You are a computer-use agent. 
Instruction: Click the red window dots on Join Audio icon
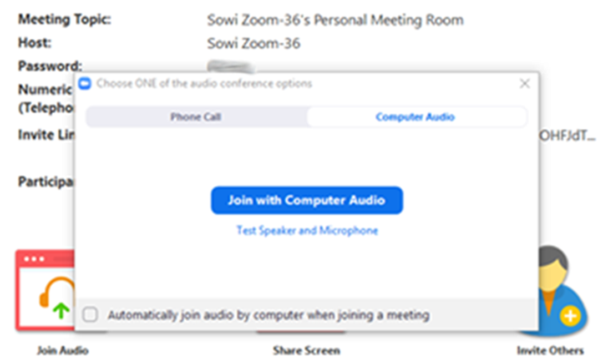tap(34, 259)
